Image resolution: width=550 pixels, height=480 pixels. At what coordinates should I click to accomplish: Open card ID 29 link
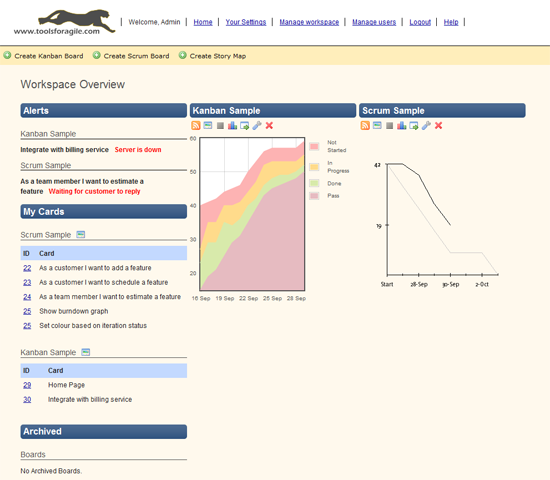(27, 385)
